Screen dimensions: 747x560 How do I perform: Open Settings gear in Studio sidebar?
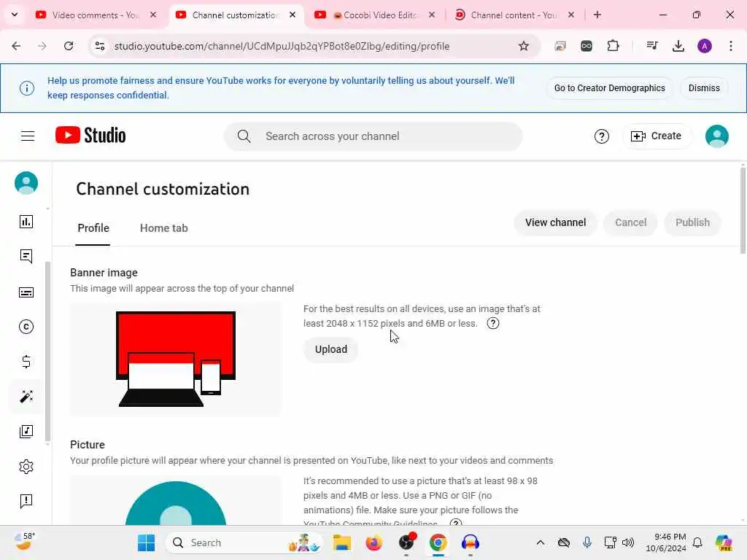click(26, 466)
